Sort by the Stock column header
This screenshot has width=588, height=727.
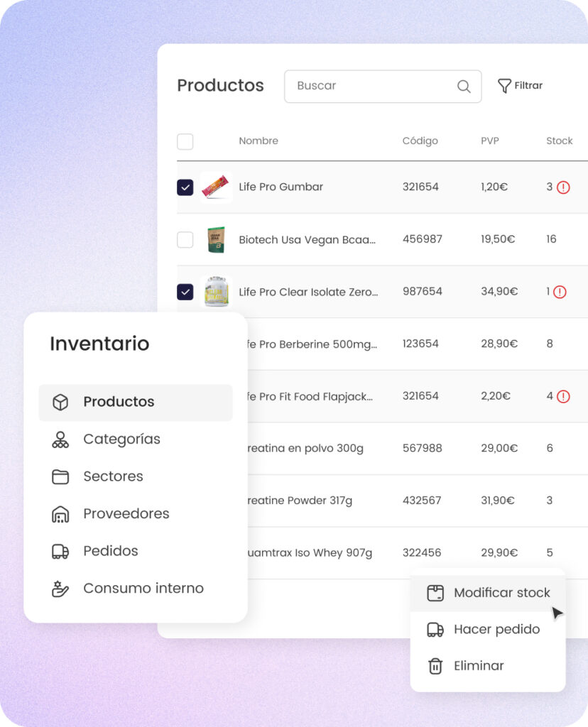[x=560, y=141]
